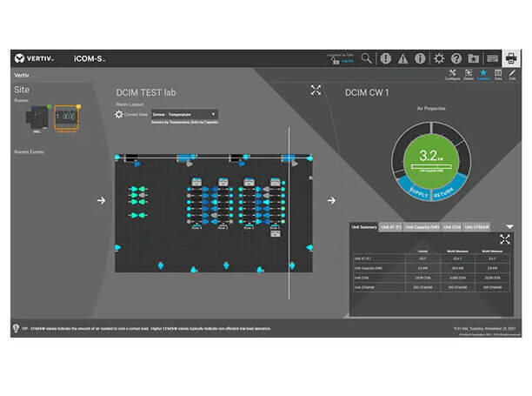Click the printer icon

tap(512, 58)
